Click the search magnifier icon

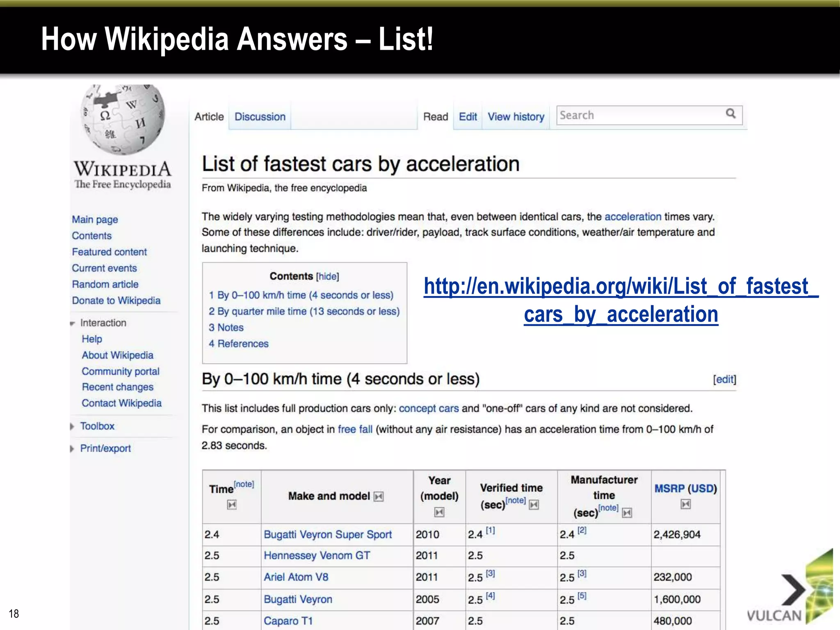tap(730, 113)
